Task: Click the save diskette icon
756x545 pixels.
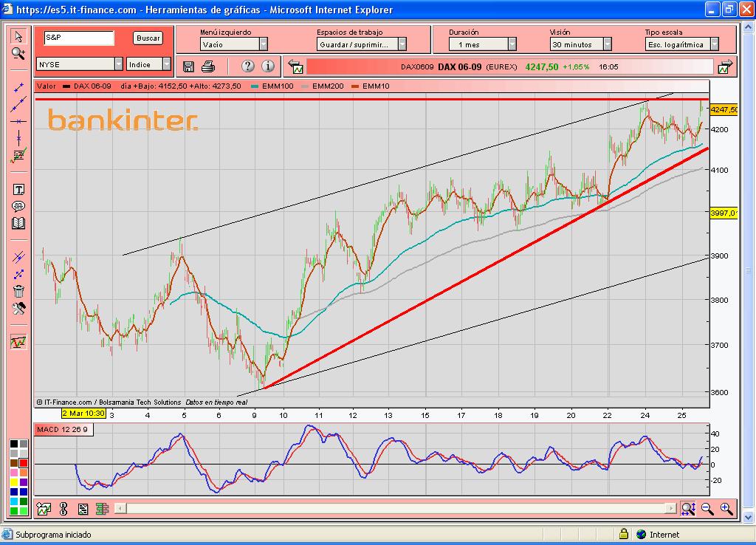Action: click(x=189, y=66)
